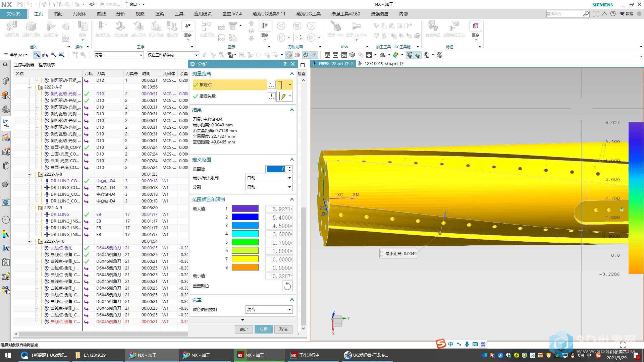The image size is (644, 362).
Task: Open the 菜单(M) menu
Action: click(16, 55)
